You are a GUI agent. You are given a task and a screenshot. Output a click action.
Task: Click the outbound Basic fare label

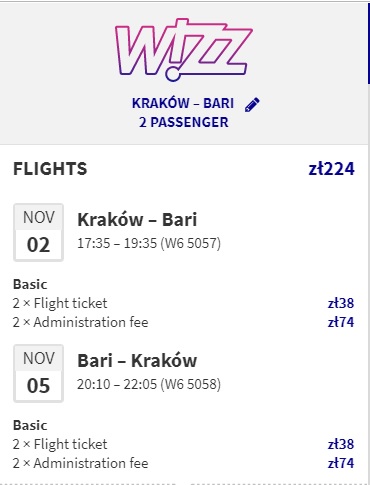(x=30, y=284)
